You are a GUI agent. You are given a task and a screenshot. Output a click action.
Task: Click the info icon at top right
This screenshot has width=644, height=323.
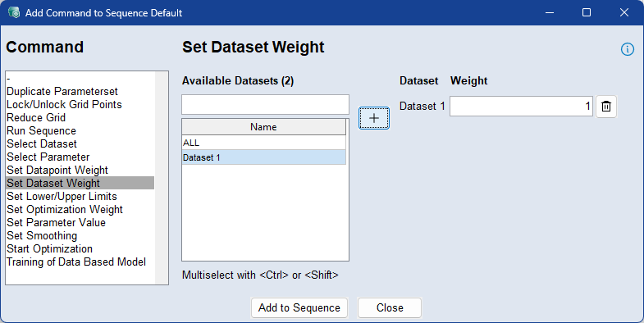point(627,49)
